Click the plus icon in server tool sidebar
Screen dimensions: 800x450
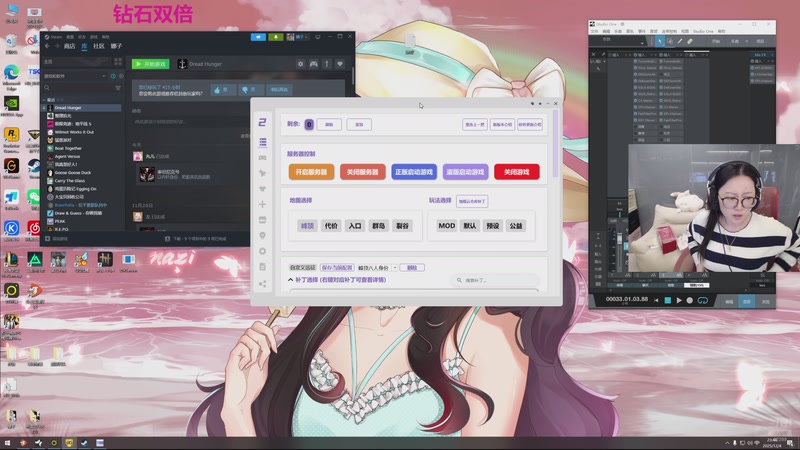tap(262, 204)
